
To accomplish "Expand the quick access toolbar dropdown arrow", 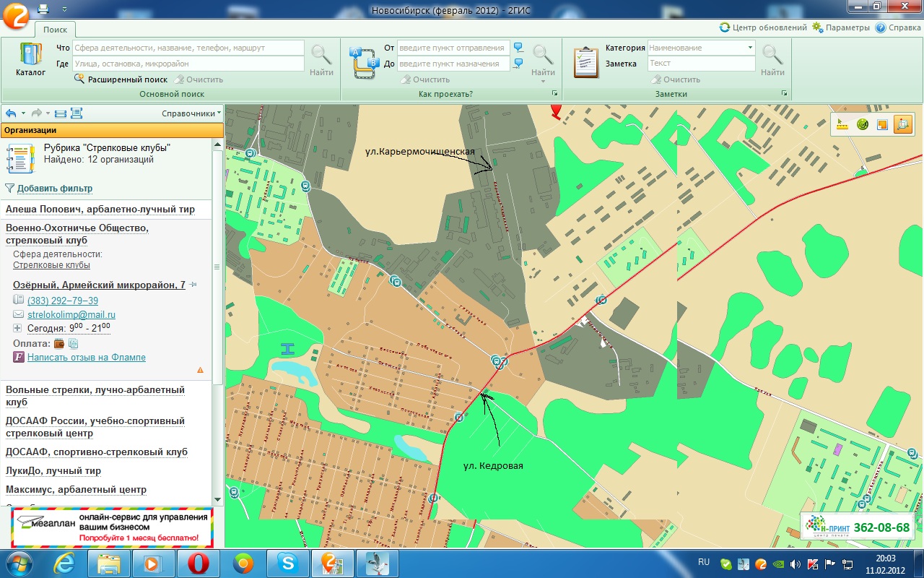I will click(x=64, y=9).
